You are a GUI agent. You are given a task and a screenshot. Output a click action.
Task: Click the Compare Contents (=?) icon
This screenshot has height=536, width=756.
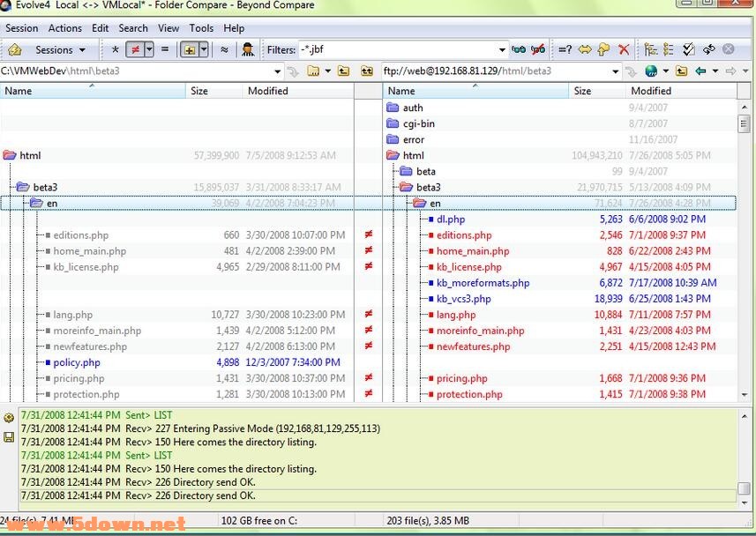[x=565, y=49]
